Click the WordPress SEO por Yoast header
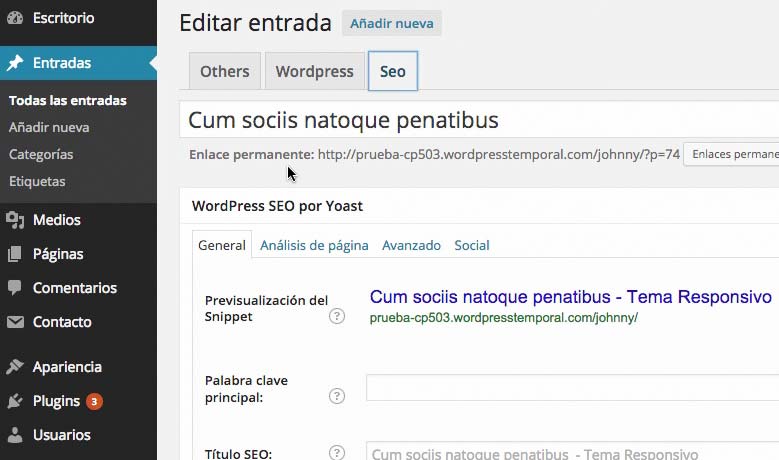This screenshot has height=460, width=779. coord(277,206)
